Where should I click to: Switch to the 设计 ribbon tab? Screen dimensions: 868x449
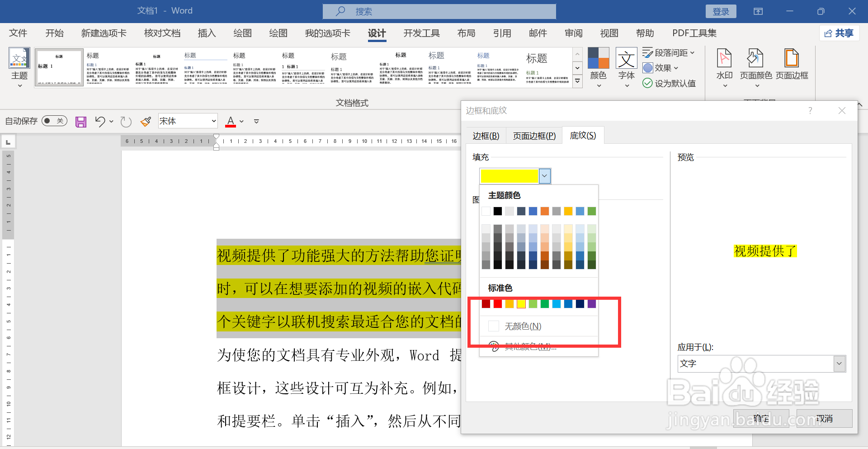377,33
